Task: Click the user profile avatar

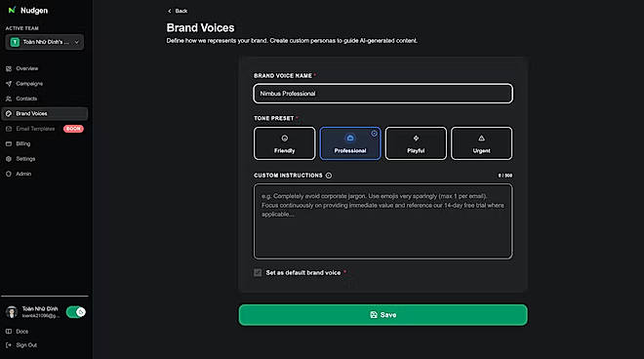Action: 12,312
